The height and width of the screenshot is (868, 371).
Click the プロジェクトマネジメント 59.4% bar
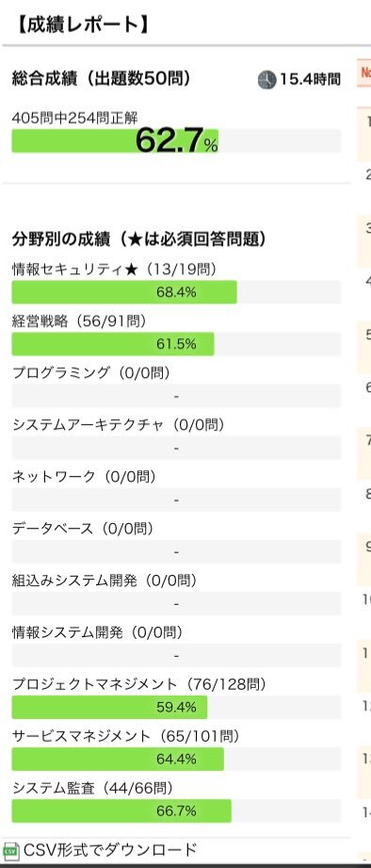176,707
